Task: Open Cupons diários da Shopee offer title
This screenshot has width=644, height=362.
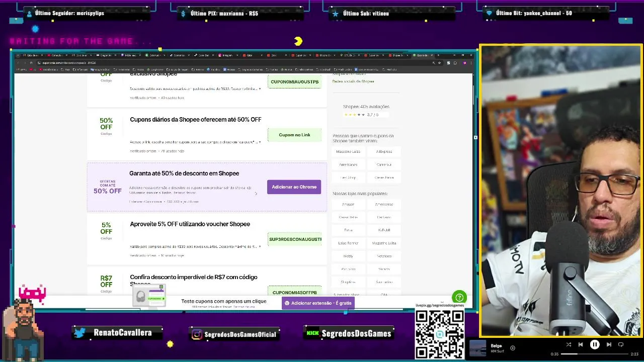Action: (x=196, y=120)
